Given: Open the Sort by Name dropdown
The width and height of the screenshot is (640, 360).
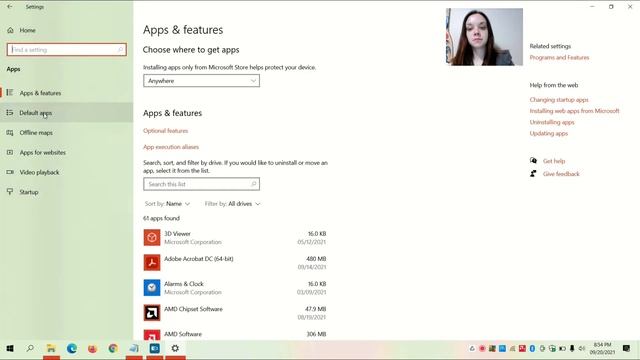Looking at the screenshot, I should [167, 204].
